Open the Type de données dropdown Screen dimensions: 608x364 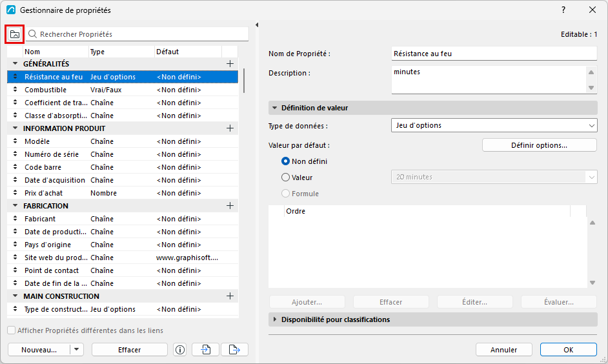point(494,126)
